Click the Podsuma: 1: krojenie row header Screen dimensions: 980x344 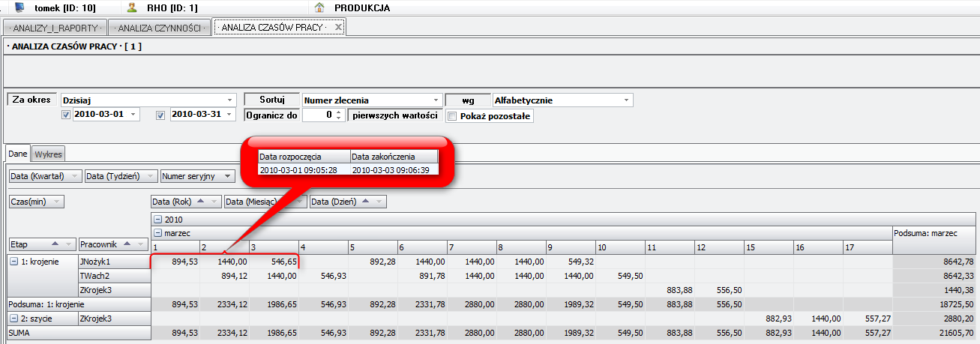pyautogui.click(x=79, y=304)
